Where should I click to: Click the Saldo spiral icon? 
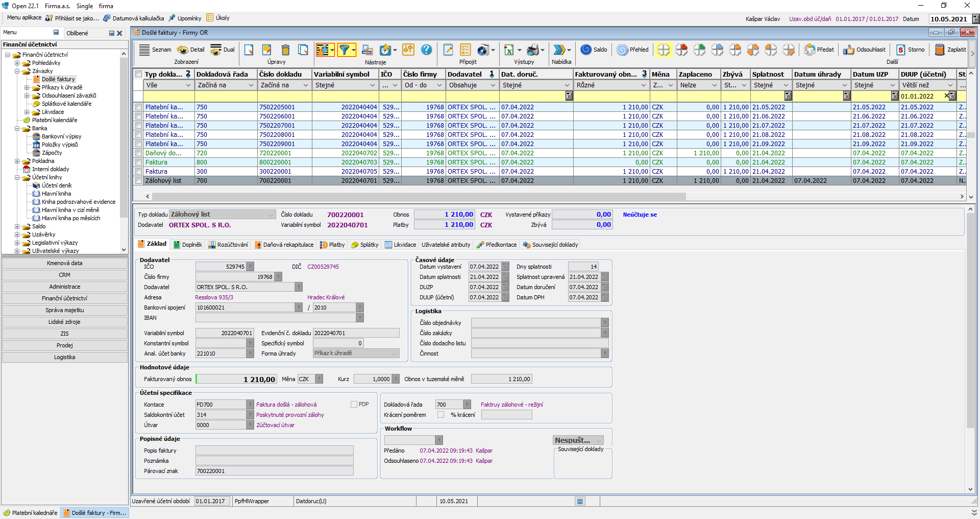pyautogui.click(x=586, y=50)
